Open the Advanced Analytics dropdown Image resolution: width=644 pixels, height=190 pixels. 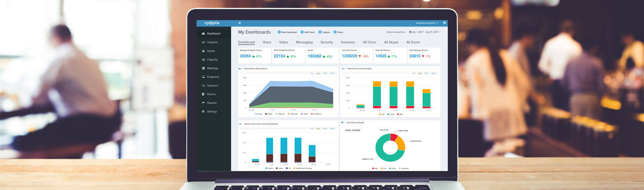point(427,23)
